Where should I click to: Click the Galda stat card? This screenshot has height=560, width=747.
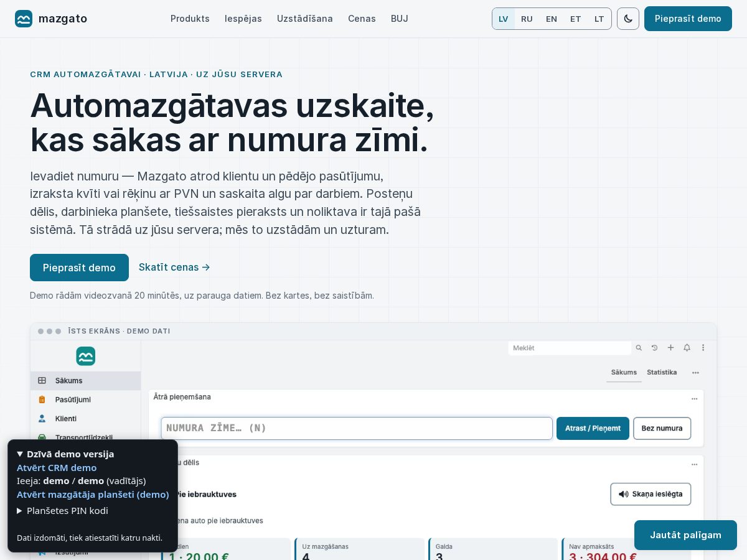click(x=493, y=549)
